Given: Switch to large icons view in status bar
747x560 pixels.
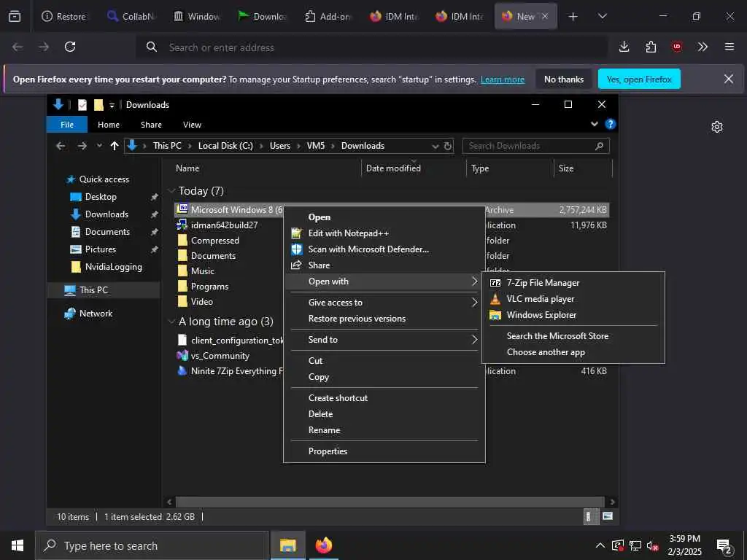Looking at the screenshot, I should click(x=608, y=516).
